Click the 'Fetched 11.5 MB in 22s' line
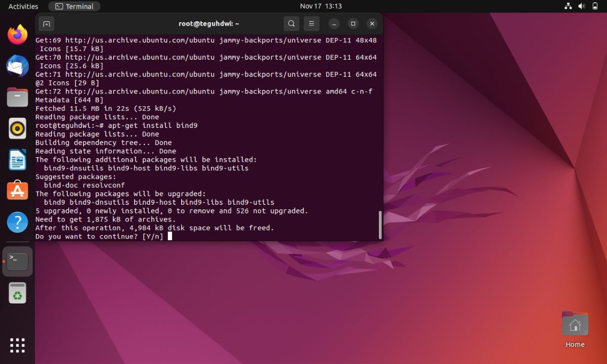This screenshot has height=364, width=607. click(106, 108)
